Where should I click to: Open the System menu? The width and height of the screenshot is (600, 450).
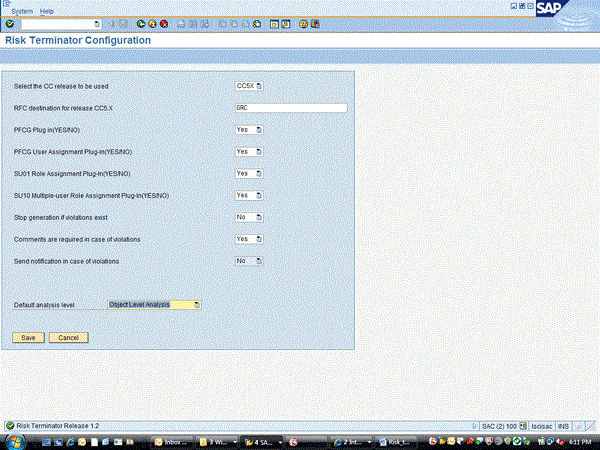point(22,10)
